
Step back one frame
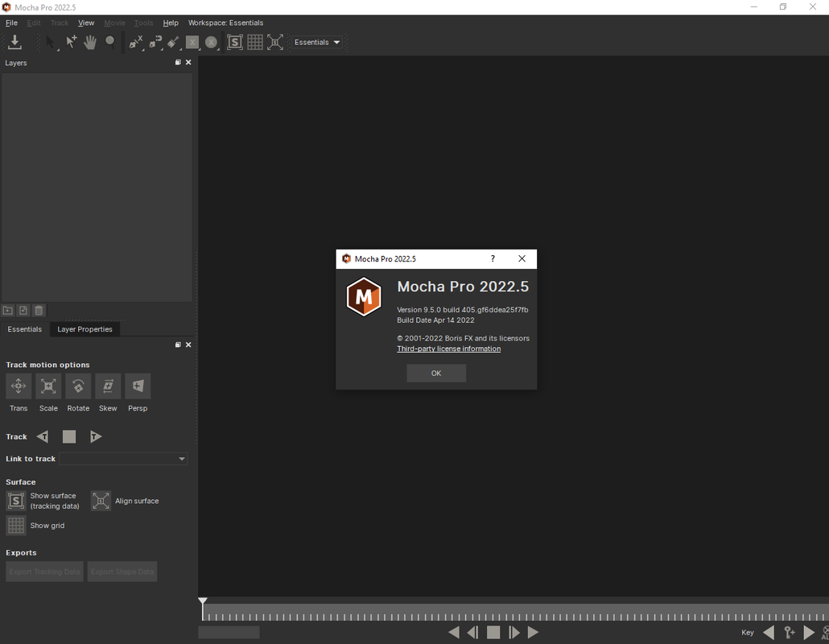(x=473, y=633)
